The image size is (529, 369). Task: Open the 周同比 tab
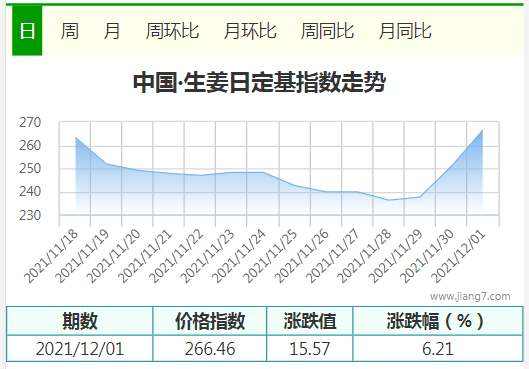click(327, 31)
